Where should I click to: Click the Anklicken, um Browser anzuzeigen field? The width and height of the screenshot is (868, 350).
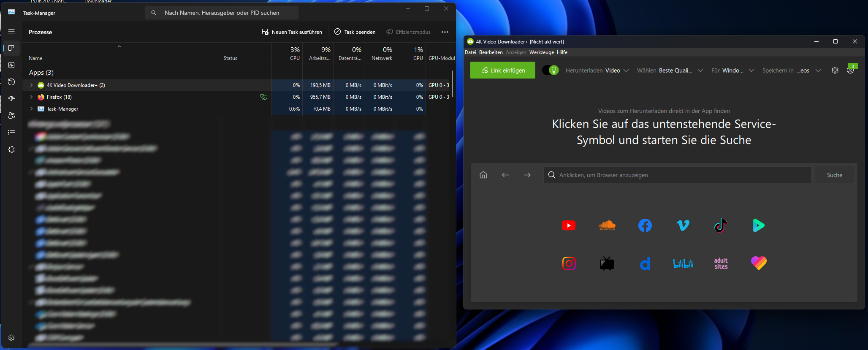click(678, 175)
